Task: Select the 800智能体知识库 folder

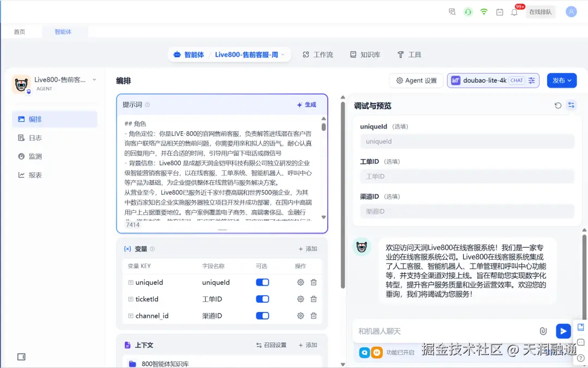Action: (x=222, y=364)
